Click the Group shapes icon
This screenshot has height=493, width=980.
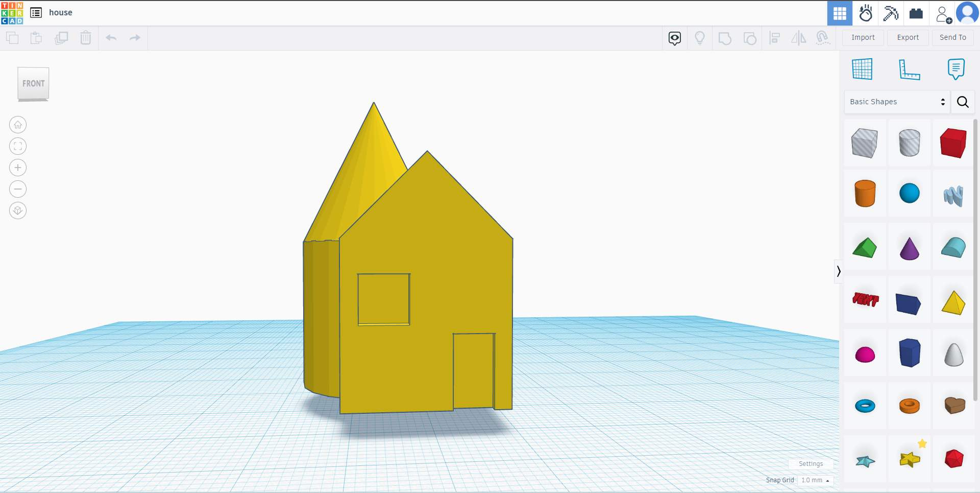[x=725, y=38]
